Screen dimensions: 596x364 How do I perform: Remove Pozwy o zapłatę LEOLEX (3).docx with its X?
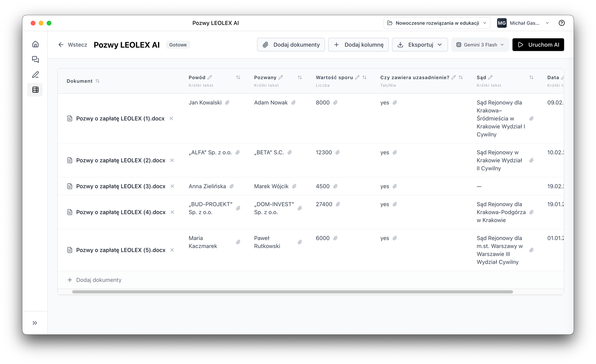pyautogui.click(x=172, y=186)
